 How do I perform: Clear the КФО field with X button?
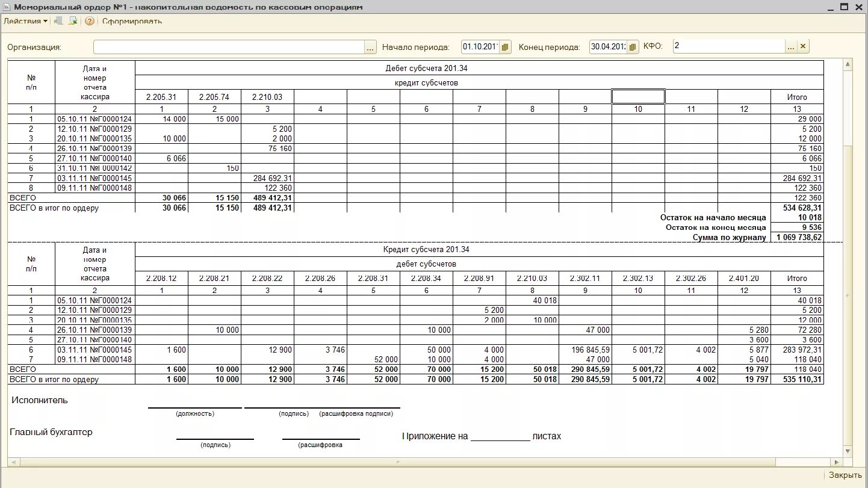pyautogui.click(x=803, y=46)
